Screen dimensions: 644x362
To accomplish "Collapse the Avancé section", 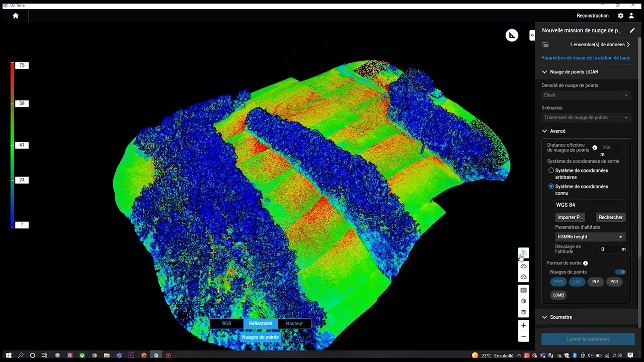I will (x=544, y=131).
